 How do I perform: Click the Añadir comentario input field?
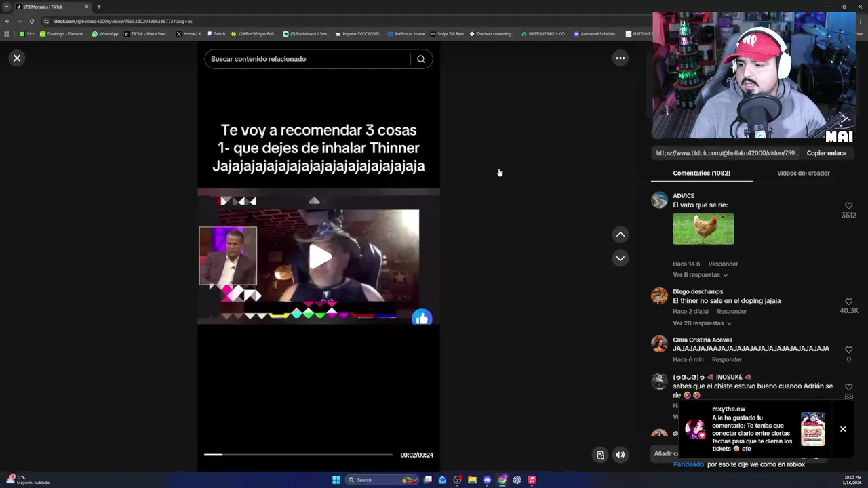(x=664, y=454)
